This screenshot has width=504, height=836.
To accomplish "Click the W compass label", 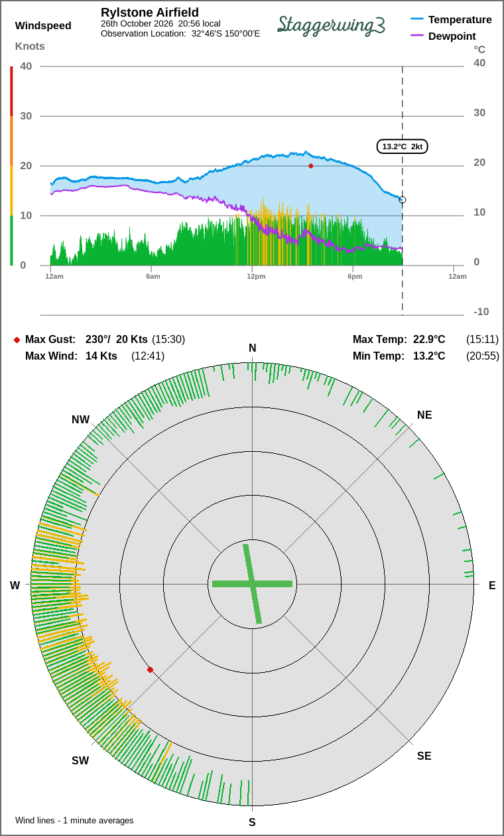I will [x=15, y=585].
